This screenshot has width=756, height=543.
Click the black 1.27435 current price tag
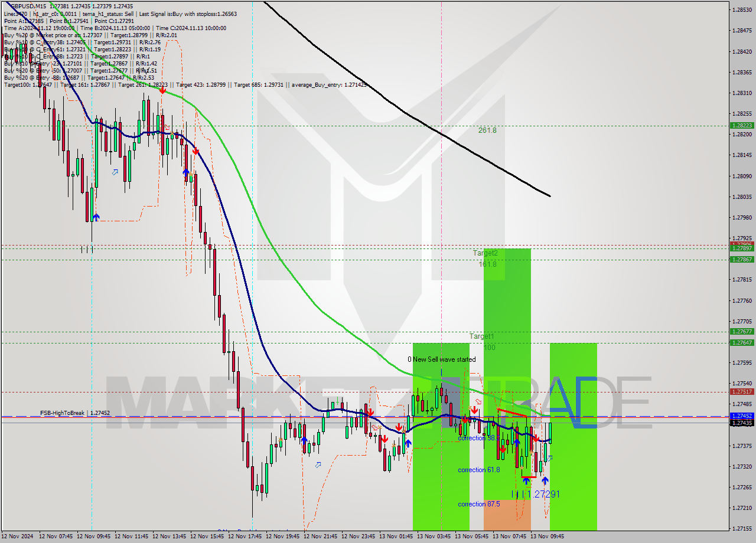[x=742, y=423]
